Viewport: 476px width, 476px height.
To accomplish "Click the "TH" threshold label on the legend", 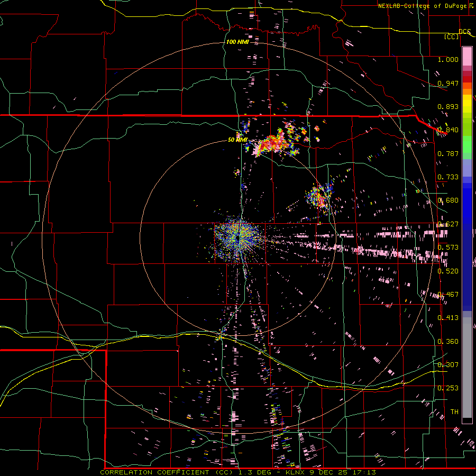I will click(454, 412).
